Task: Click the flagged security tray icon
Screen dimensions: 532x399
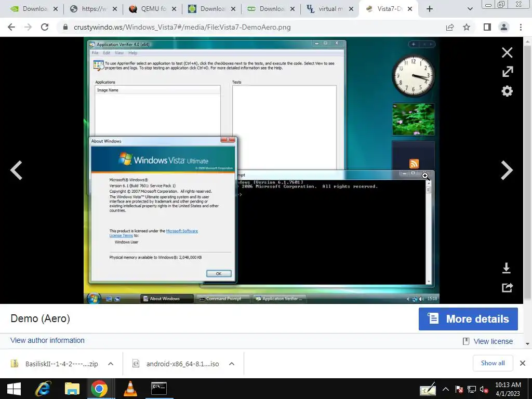Action: [459, 390]
